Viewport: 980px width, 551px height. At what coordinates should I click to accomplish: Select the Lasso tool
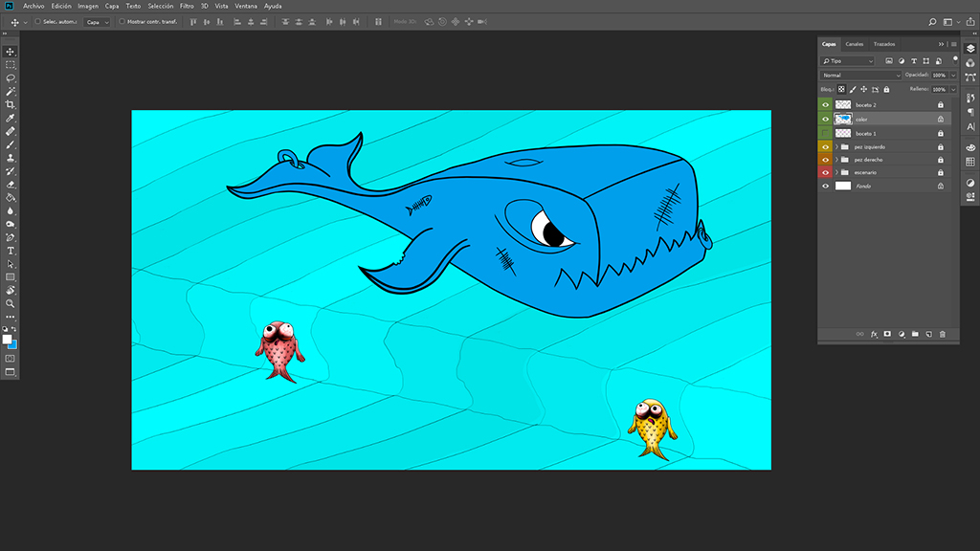pos(11,77)
